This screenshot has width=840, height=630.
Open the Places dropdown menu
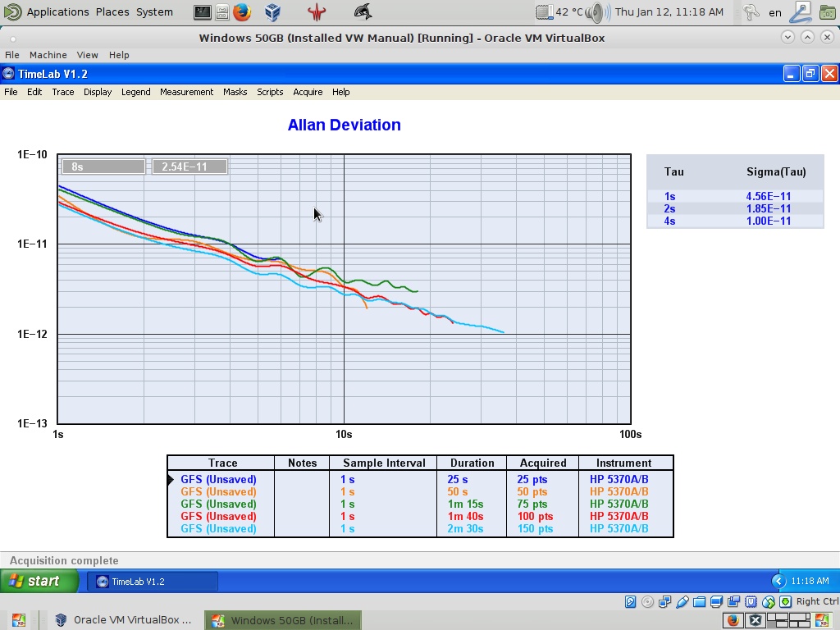[112, 12]
